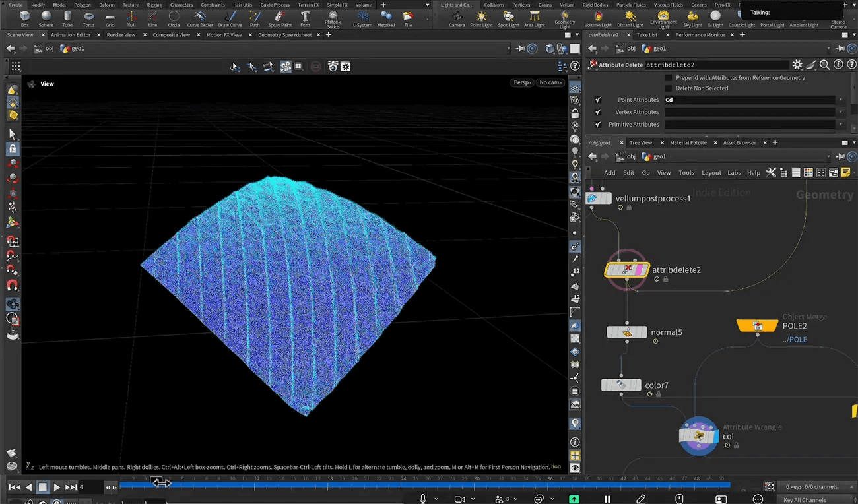Enable the Delete Non Selected checkbox
The width and height of the screenshot is (858, 504).
click(669, 88)
